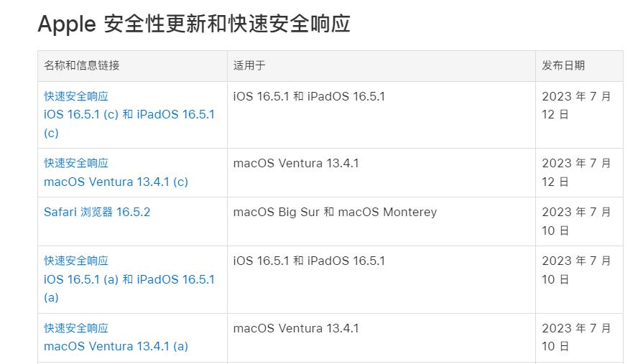
Task: Open the iOS 16.5.1 (c) 和 iPadOS 16.5.1 (c) link
Action: (x=129, y=115)
